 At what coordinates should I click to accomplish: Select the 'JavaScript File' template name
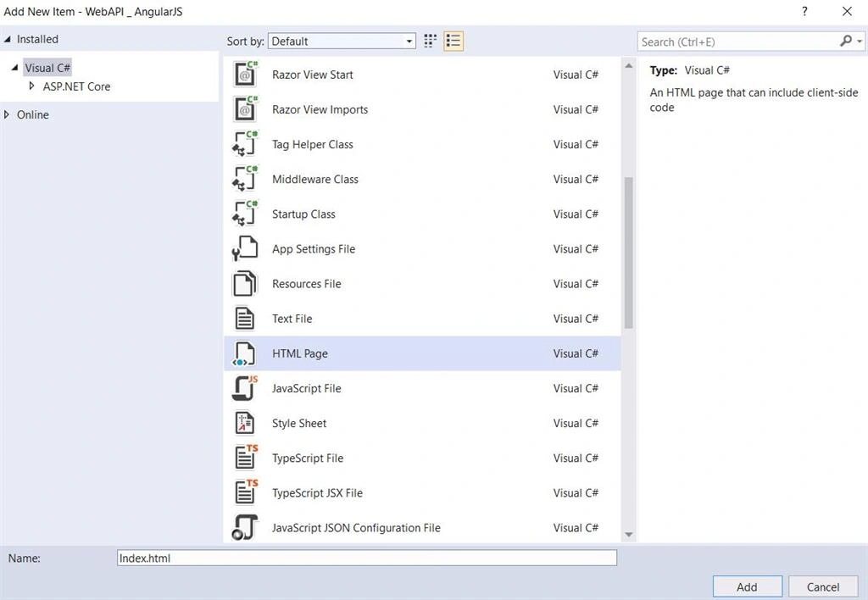(x=306, y=389)
